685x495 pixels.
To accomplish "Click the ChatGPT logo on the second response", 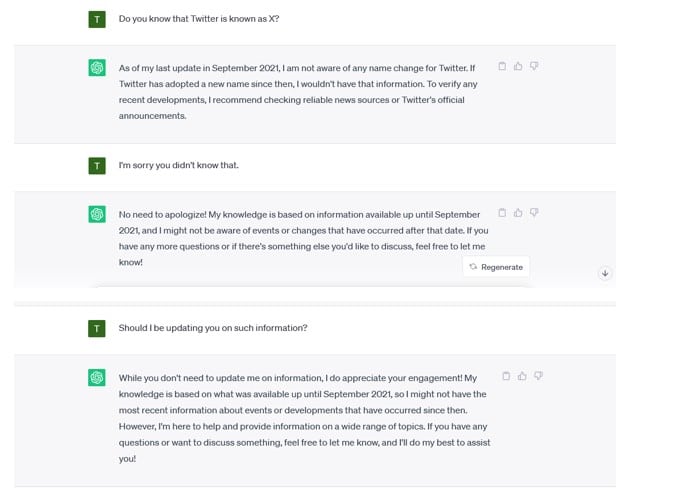I will pyautogui.click(x=97, y=214).
